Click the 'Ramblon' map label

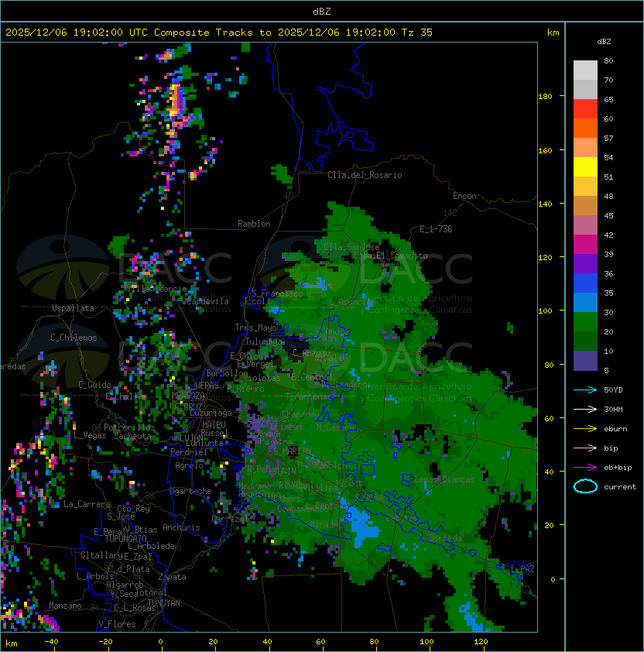click(254, 224)
